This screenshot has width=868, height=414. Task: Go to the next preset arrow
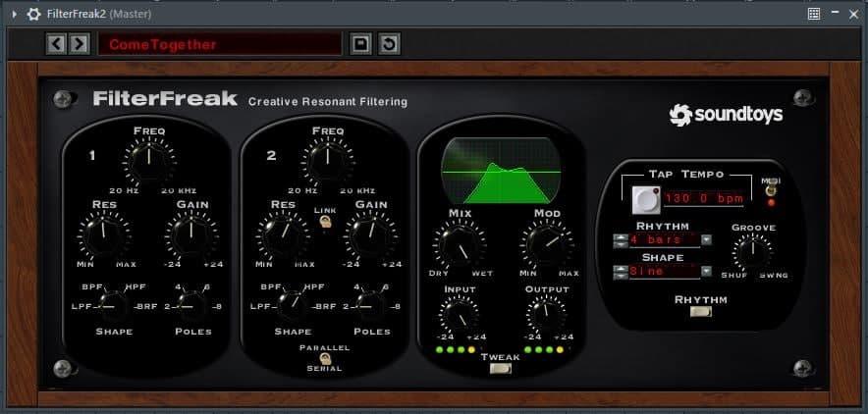click(x=80, y=44)
